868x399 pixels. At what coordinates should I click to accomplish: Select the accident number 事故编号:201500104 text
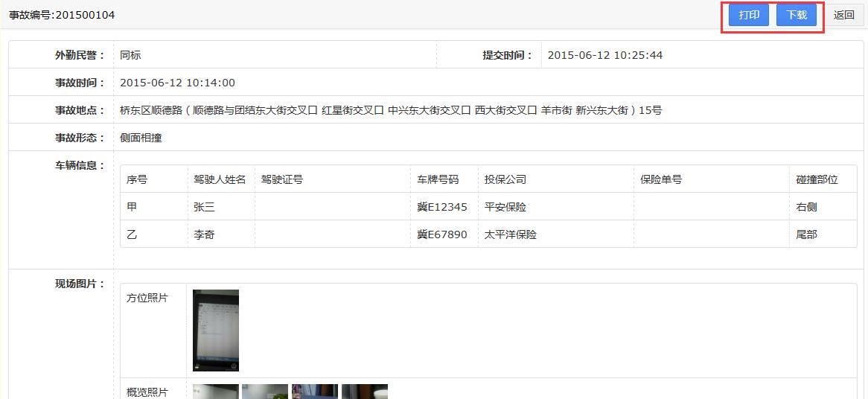point(62,16)
